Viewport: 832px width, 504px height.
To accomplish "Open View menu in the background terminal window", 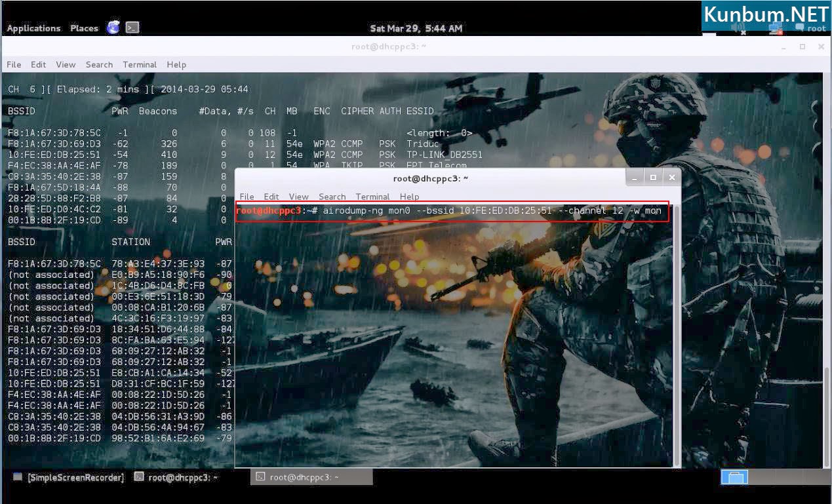I will point(66,64).
